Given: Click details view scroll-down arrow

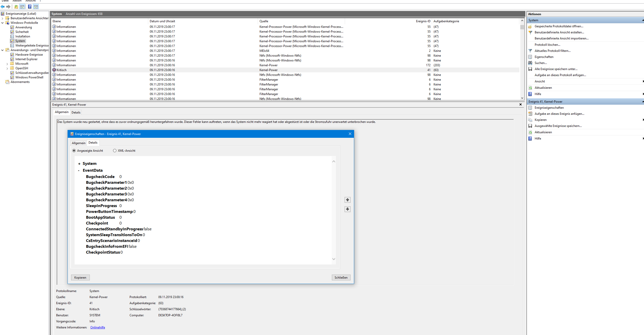Looking at the screenshot, I should point(334,259).
